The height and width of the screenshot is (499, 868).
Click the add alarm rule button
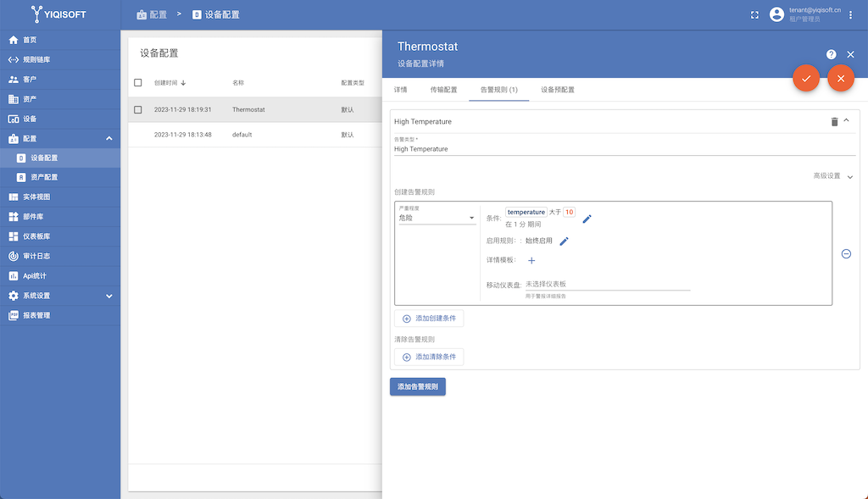pyautogui.click(x=418, y=386)
